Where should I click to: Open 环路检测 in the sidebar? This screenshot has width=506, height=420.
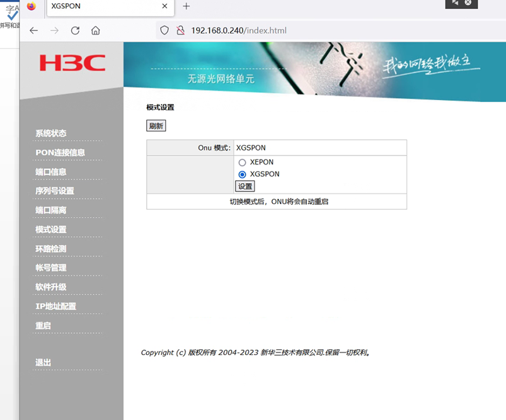[x=51, y=249]
